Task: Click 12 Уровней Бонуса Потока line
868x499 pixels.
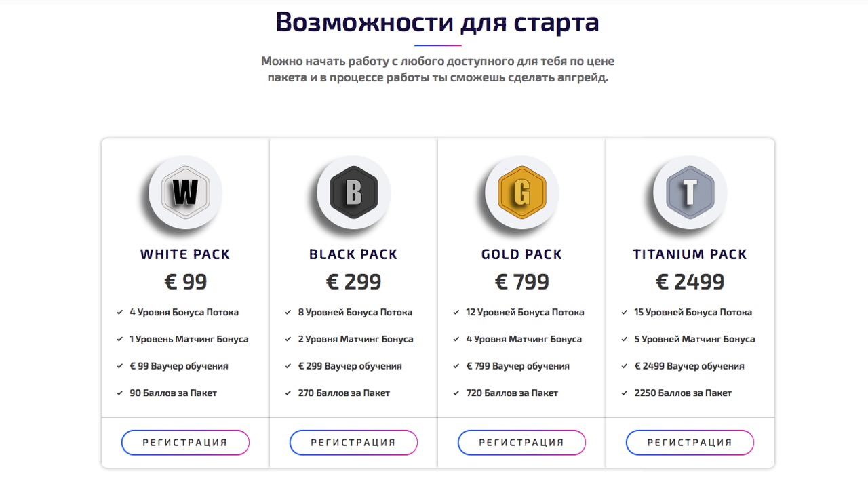Action: 525,313
